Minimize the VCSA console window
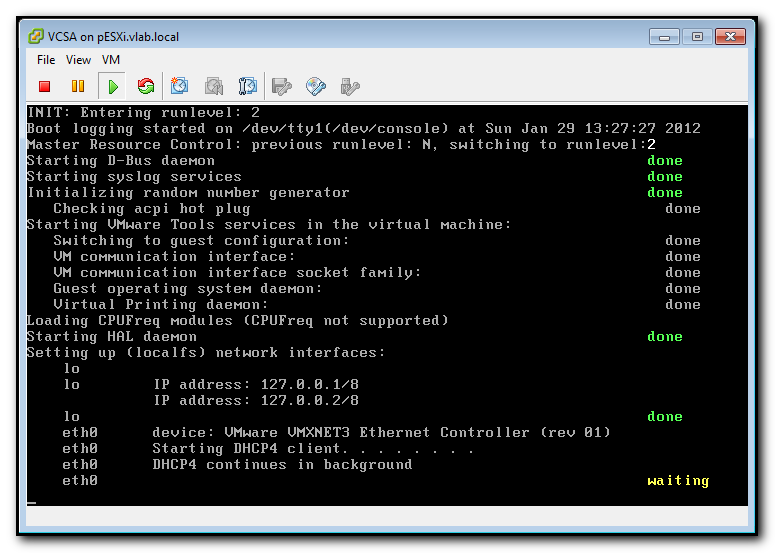This screenshot has width=775, height=553. coord(664,37)
